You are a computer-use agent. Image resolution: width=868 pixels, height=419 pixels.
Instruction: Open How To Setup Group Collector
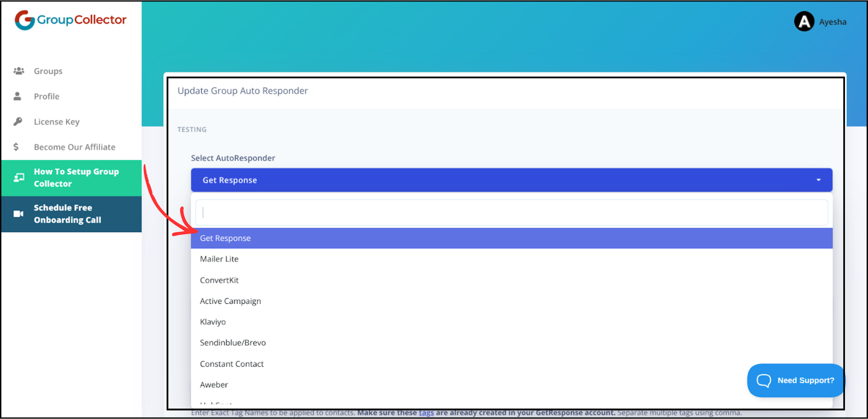point(76,177)
